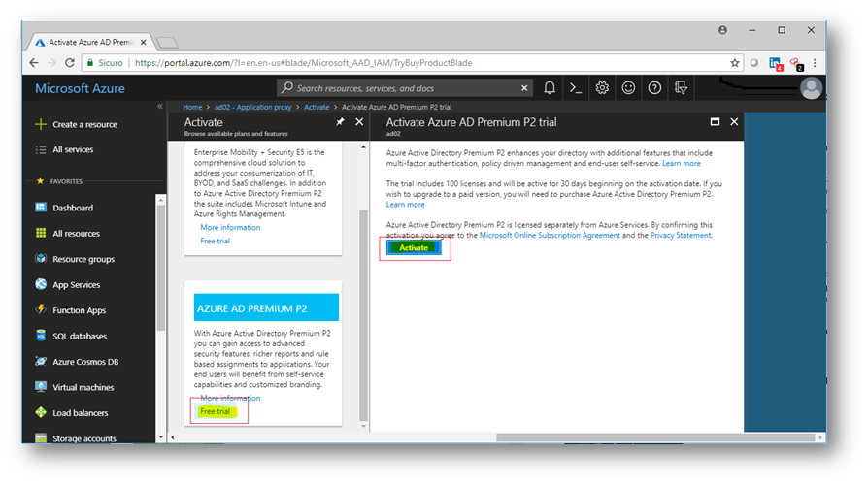This screenshot has width=868, height=485.
Task: Open Function Apps in the sidebar
Action: (79, 310)
